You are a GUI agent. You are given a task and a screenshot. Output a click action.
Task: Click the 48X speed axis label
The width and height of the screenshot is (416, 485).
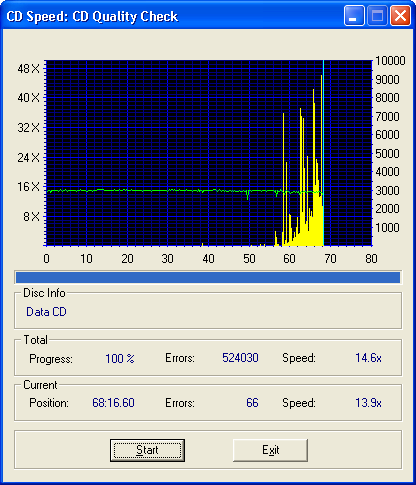pyautogui.click(x=29, y=69)
